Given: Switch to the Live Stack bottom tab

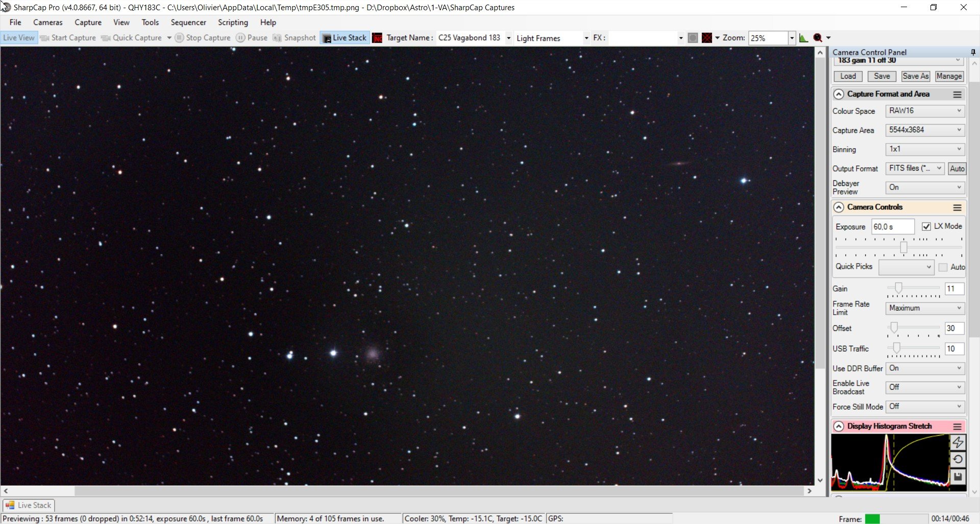Looking at the screenshot, I should (x=29, y=505).
